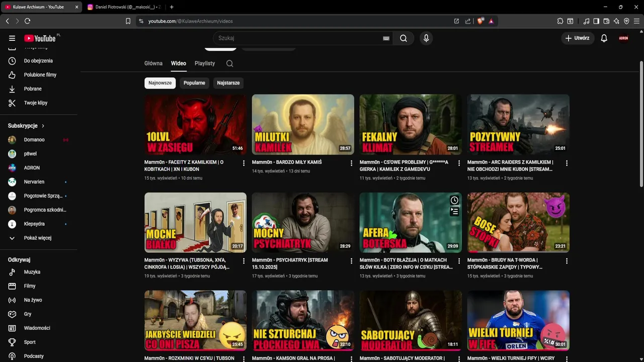Expand Subskrypcje section chevron
This screenshot has width=644, height=362.
point(43,126)
